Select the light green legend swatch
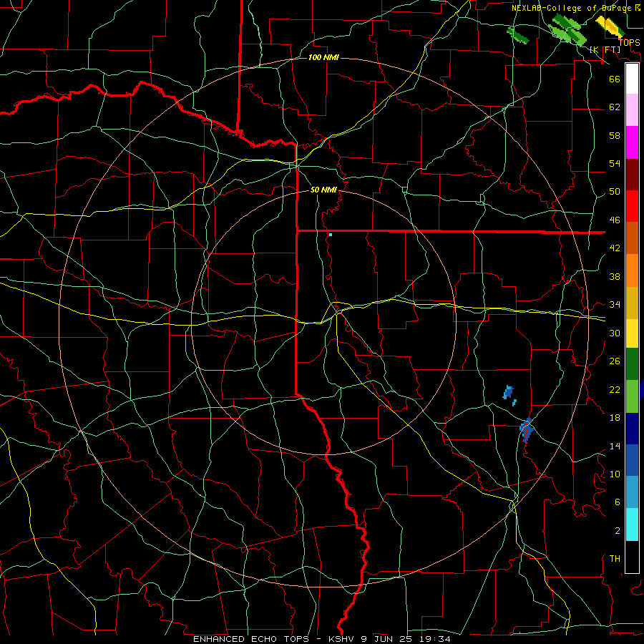The width and height of the screenshot is (644, 644). pyautogui.click(x=632, y=396)
